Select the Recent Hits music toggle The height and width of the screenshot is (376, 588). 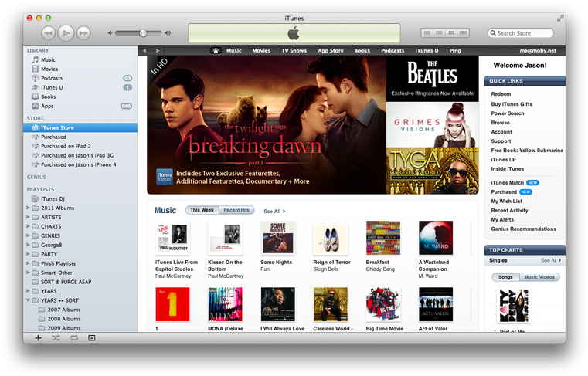(236, 210)
